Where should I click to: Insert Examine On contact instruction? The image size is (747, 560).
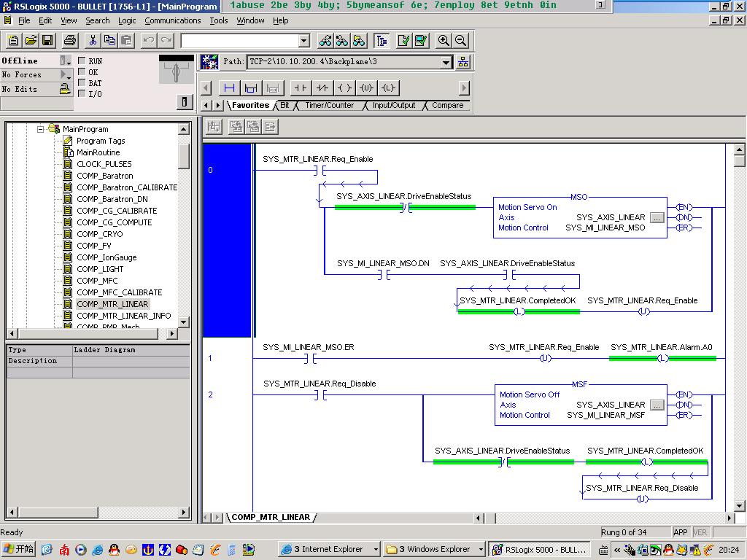(300, 88)
